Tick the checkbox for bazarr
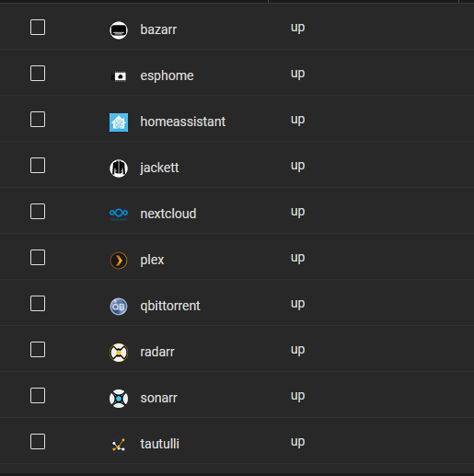Screen dimensions: 474x476 [x=38, y=27]
